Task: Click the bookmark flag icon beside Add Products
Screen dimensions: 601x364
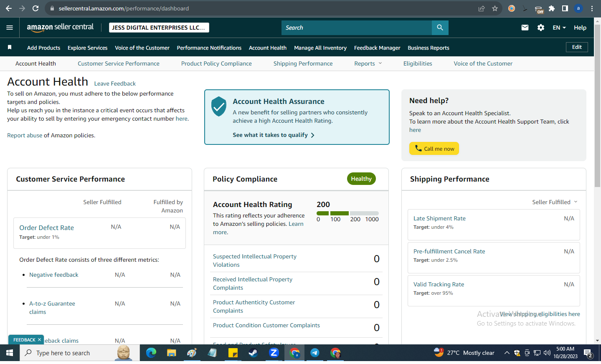Action: [x=10, y=48]
